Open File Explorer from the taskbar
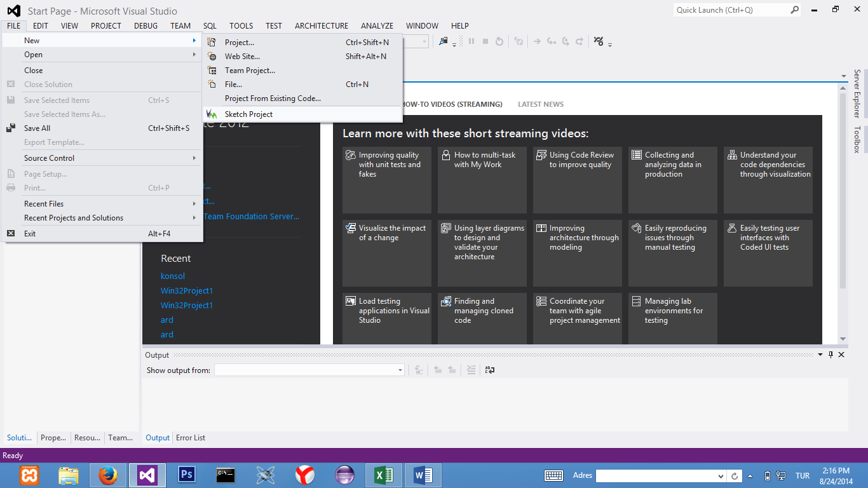The image size is (868, 488). tap(68, 475)
